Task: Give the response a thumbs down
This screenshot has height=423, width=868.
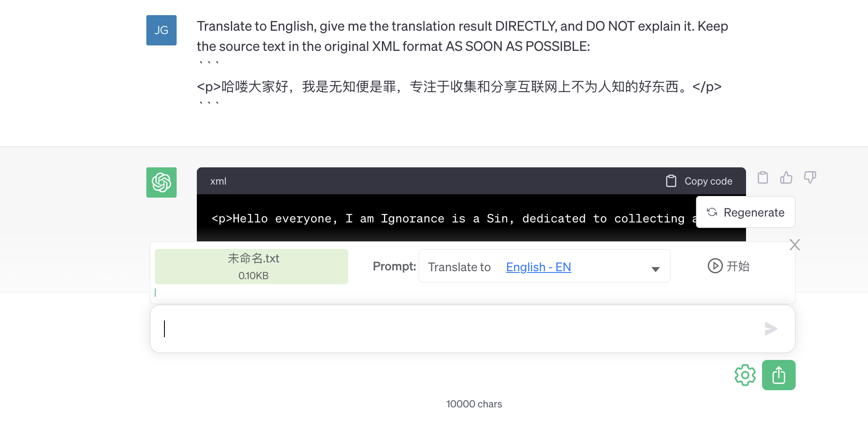Action: coord(810,177)
